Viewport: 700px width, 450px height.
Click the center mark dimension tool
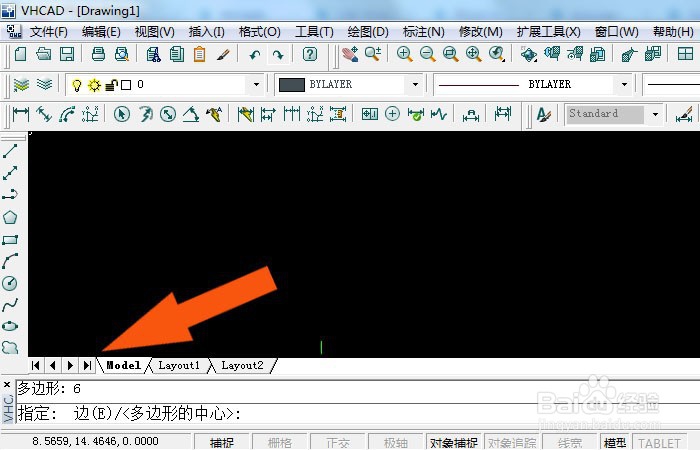coord(392,114)
